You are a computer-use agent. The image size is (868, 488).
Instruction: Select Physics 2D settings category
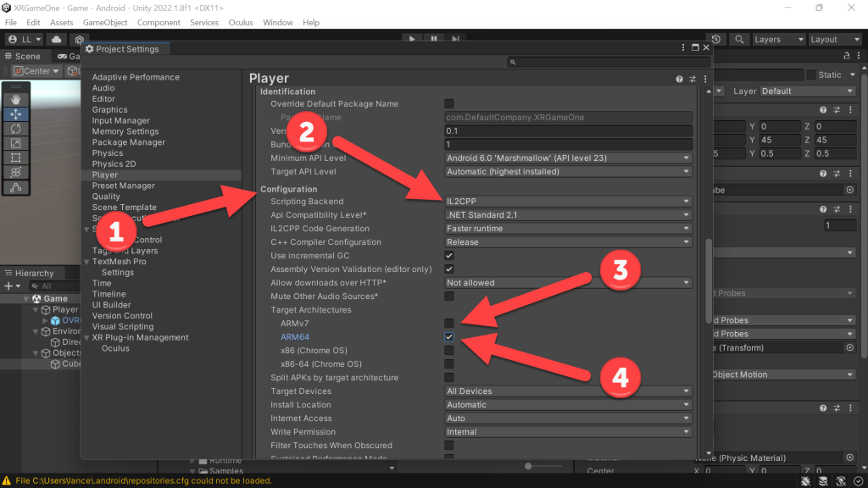[x=114, y=164]
